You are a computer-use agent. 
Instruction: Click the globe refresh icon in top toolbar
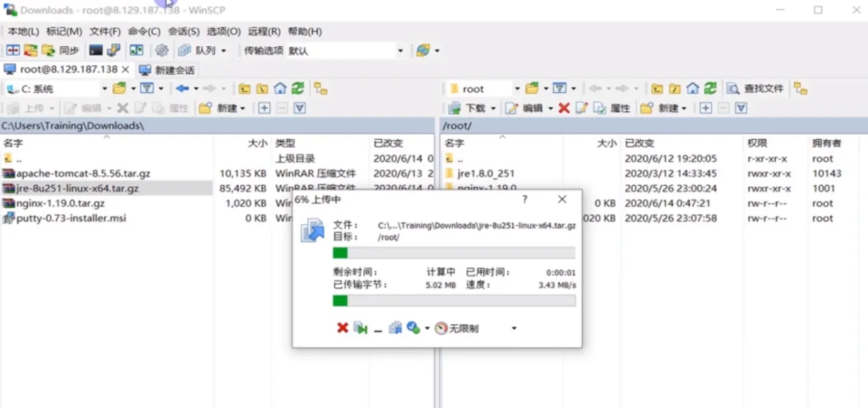point(423,51)
